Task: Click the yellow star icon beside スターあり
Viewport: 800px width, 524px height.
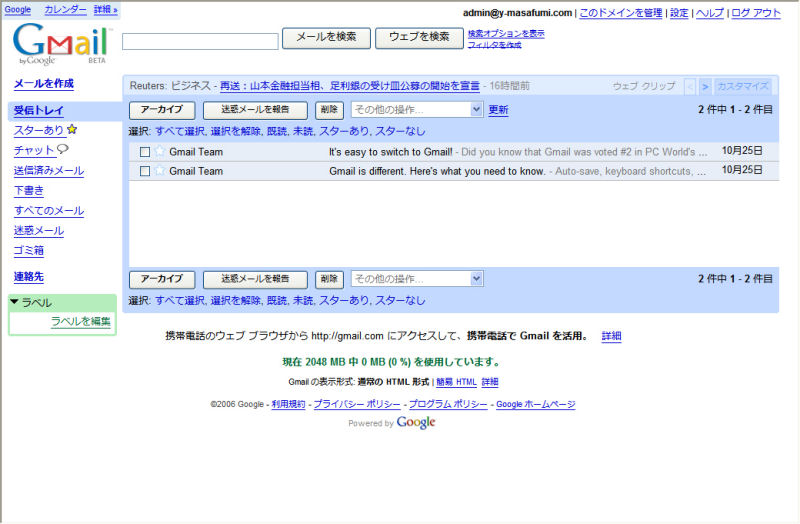Action: (72, 130)
